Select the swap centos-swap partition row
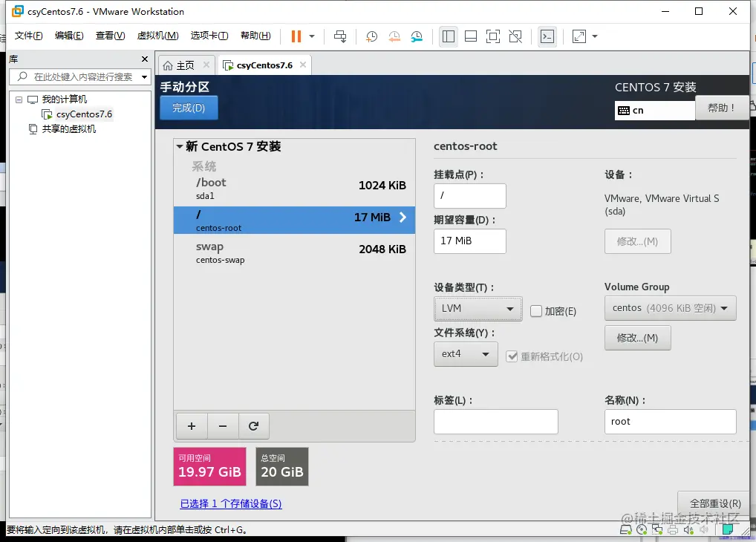The height and width of the screenshot is (542, 756). pyautogui.click(x=294, y=252)
